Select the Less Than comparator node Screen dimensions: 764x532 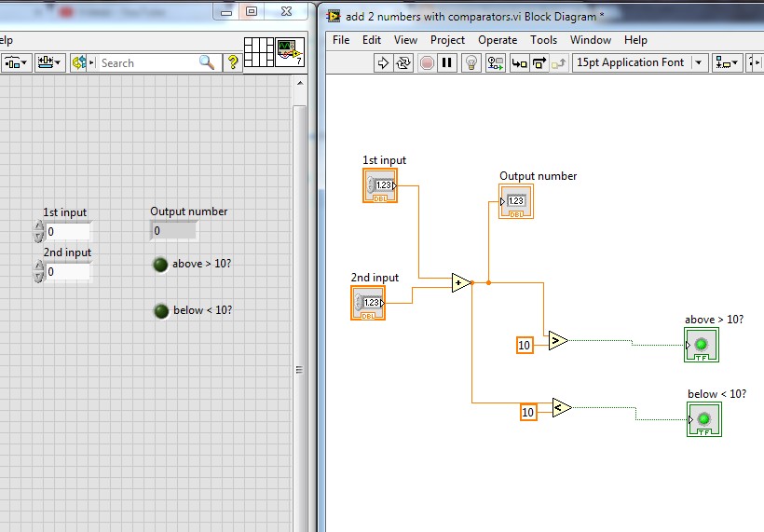click(x=561, y=408)
